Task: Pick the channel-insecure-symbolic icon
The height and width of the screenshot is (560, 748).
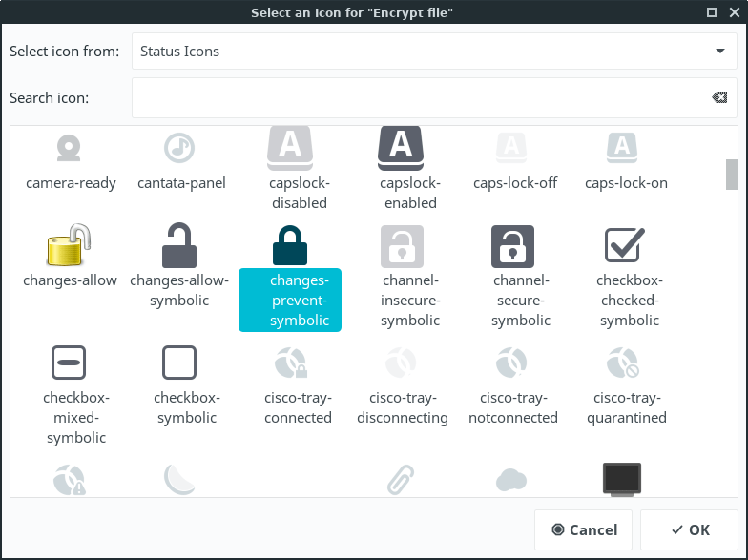Action: point(401,246)
